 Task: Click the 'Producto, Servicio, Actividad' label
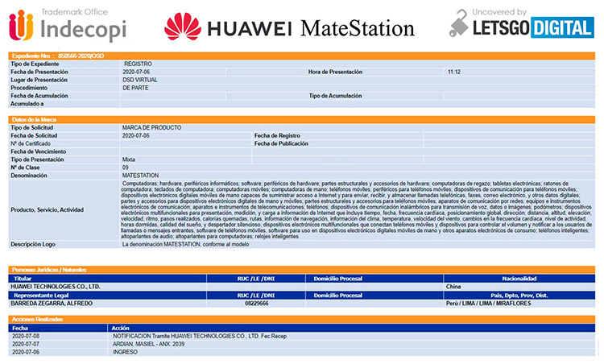(x=47, y=210)
